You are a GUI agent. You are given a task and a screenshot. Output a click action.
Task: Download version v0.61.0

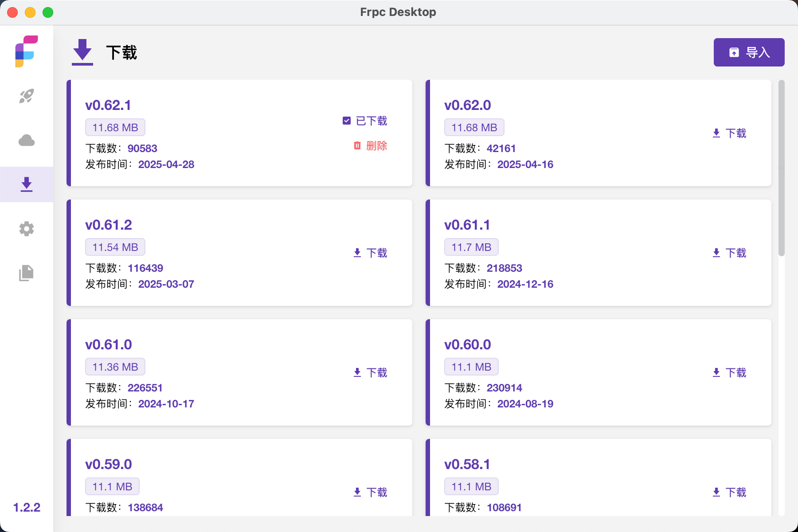coord(370,373)
